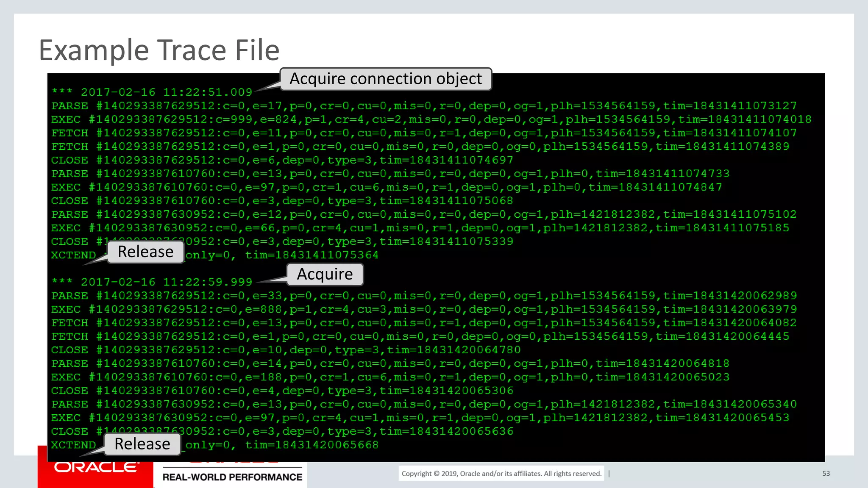This screenshot has width=868, height=488.
Task: Click the Oracle 2019 copyright notice
Action: click(x=501, y=474)
